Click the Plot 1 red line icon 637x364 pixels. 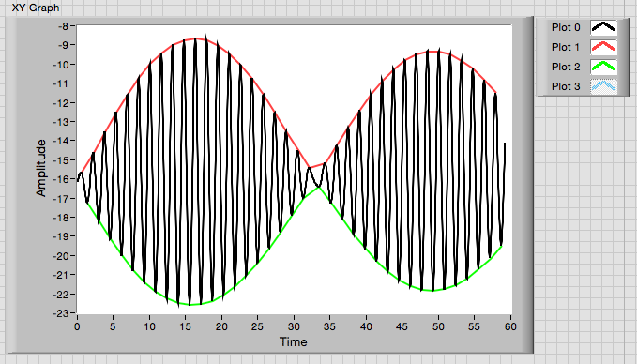[603, 47]
